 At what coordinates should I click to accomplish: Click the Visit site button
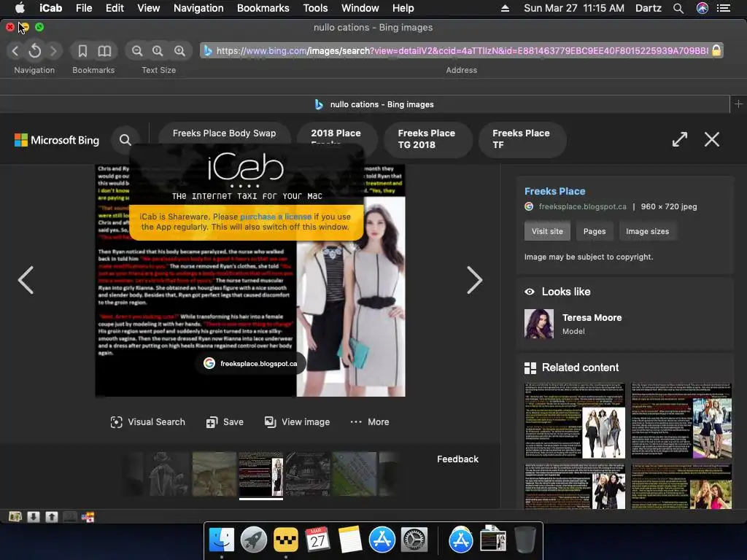(547, 231)
